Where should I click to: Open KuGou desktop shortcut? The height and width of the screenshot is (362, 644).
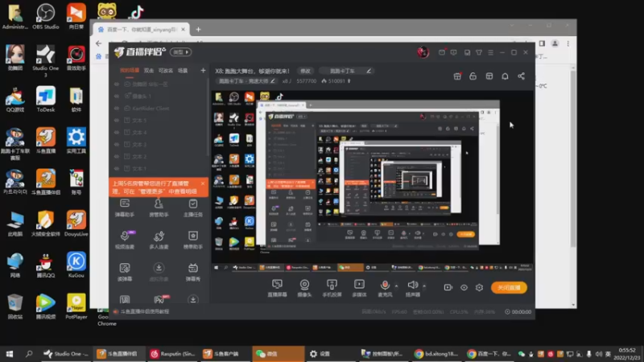pos(76,265)
